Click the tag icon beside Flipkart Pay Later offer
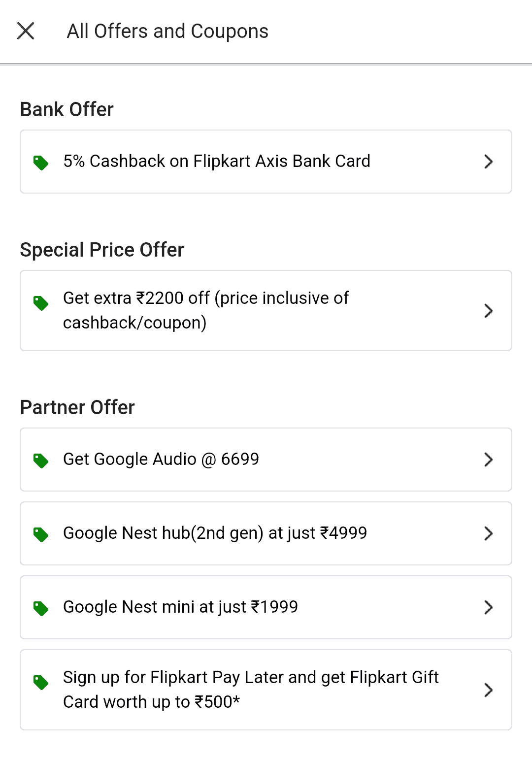Viewport: 532px width, 758px height. click(x=41, y=682)
